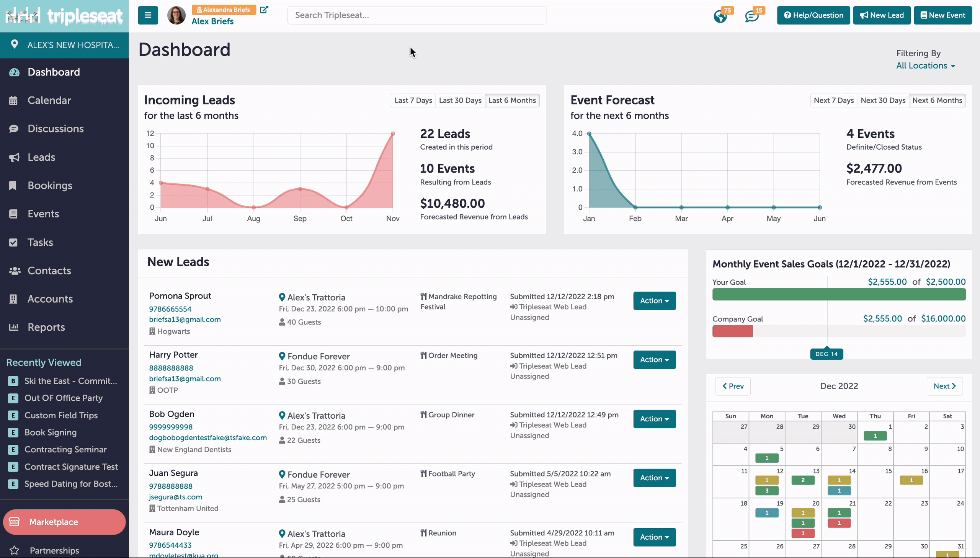Click the green event badge on December 1
Viewport: 980px width, 558px height.
pos(875,436)
